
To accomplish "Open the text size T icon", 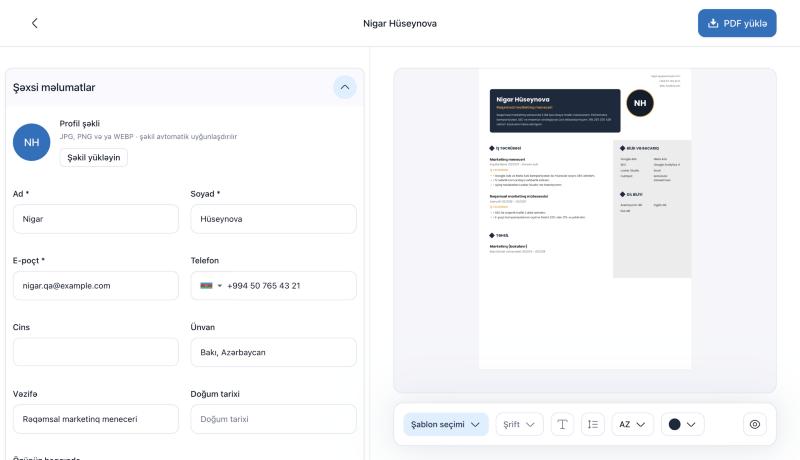I will (562, 424).
